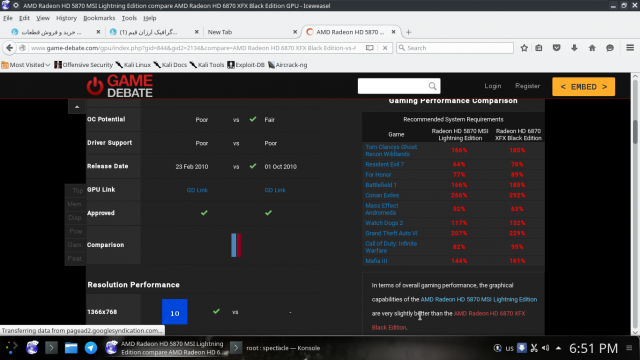
Task: Switch to the Konsole spectacle taskbar window
Action: point(276,348)
